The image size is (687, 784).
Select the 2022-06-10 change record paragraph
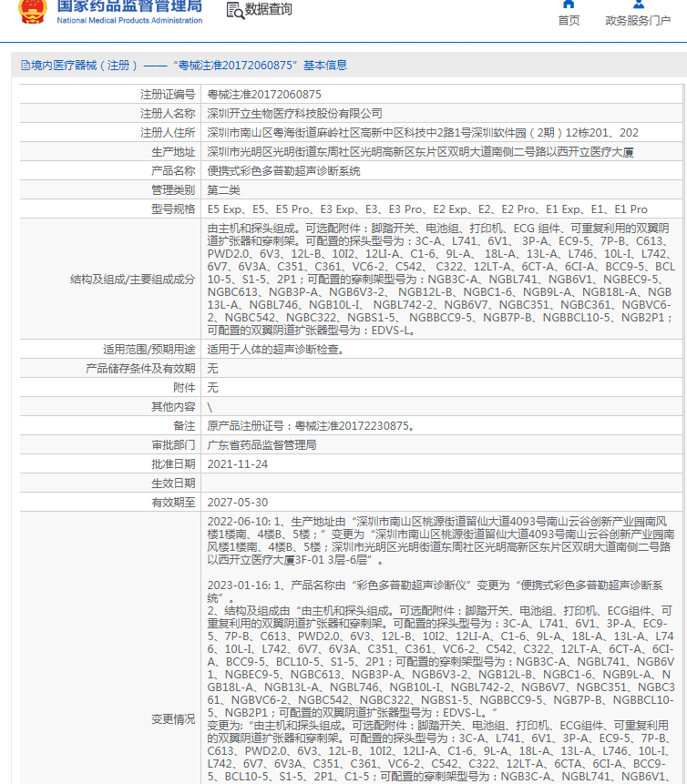coord(441,541)
